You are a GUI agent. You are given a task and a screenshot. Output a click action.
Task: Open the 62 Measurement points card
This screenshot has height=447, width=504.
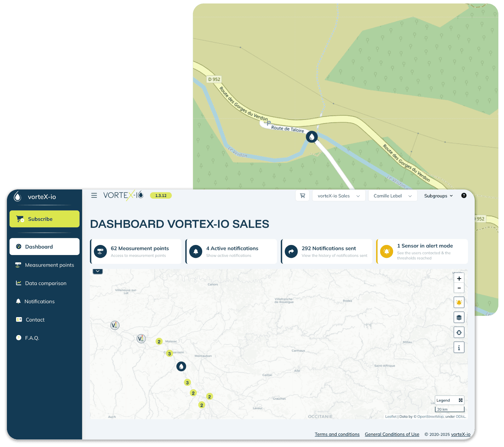136,251
